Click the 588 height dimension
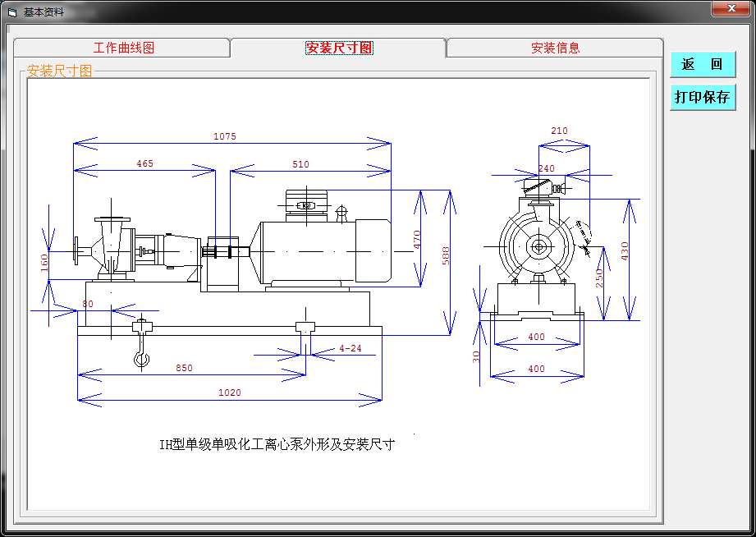The height and width of the screenshot is (537, 756). (446, 255)
